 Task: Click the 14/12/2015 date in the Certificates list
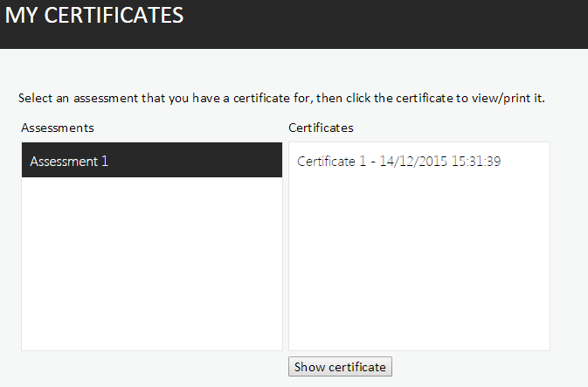pos(413,162)
